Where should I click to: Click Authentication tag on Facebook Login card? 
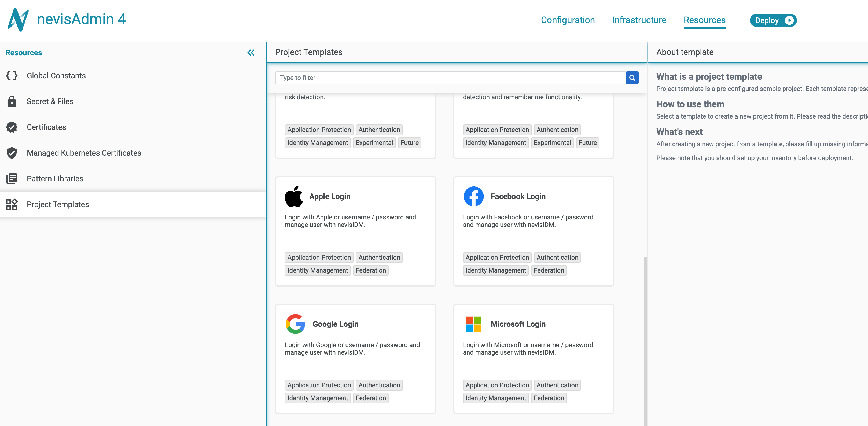point(557,258)
